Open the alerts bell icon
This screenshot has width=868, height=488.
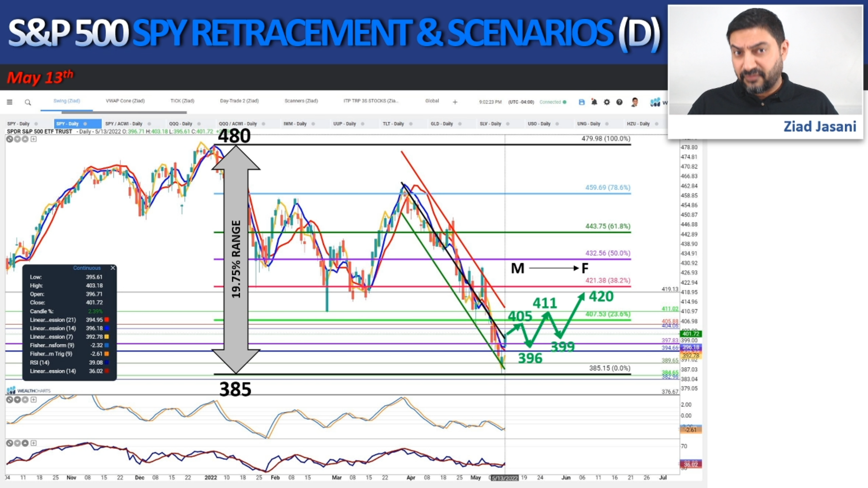pos(594,102)
